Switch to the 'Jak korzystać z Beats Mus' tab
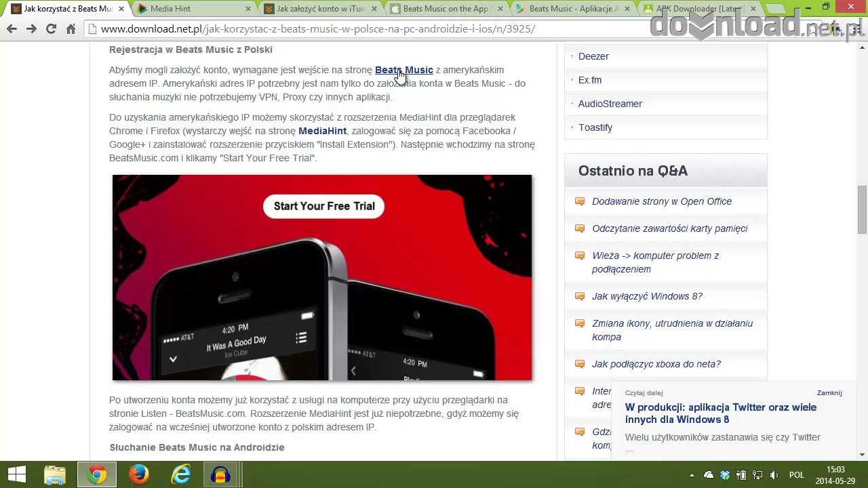 point(66,9)
